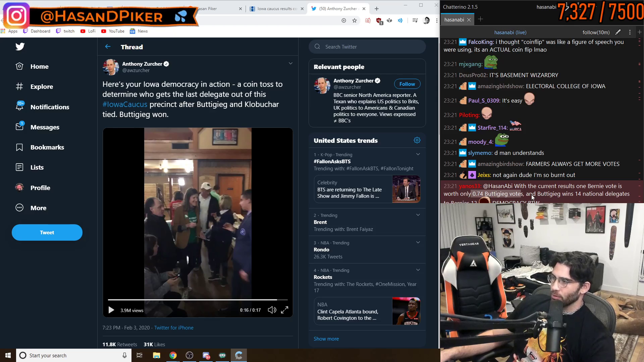Open Anthony Zurcher's avatar on the tweet
644x362 pixels.
(111, 67)
